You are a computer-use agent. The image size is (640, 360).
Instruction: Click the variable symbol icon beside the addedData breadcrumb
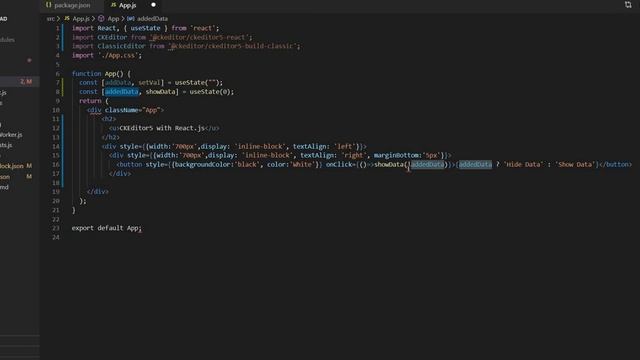(131, 18)
